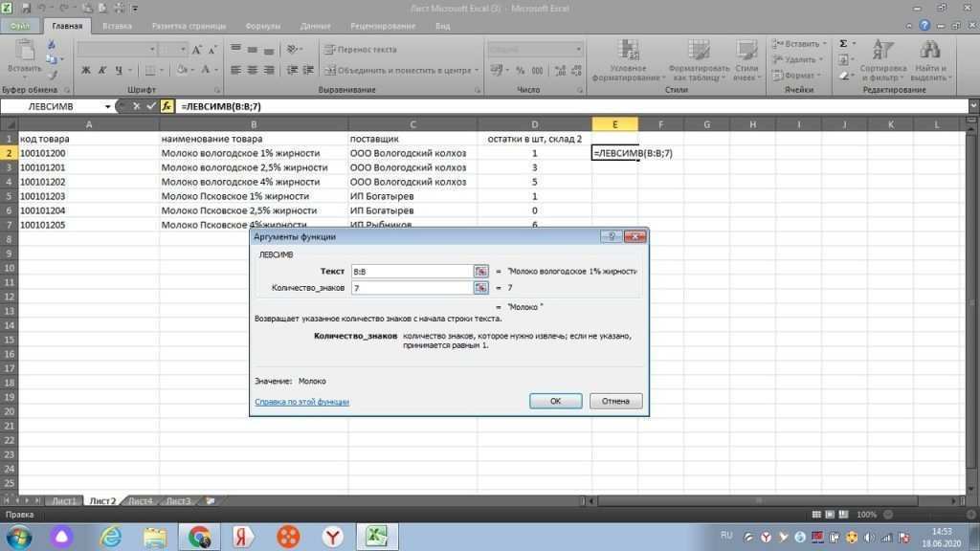Screen dimensions: 980x551
Task: Click the Количество_знаков input field
Action: click(412, 288)
